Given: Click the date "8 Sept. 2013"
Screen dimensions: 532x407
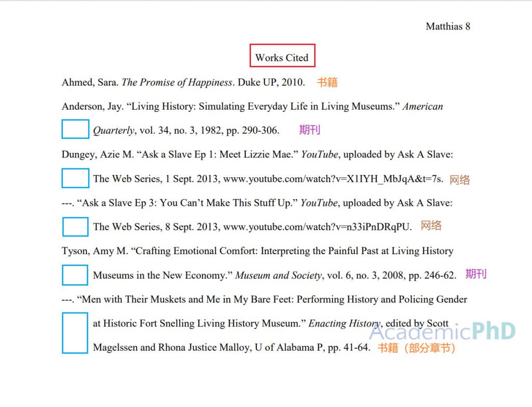Looking at the screenshot, I should 191,227.
